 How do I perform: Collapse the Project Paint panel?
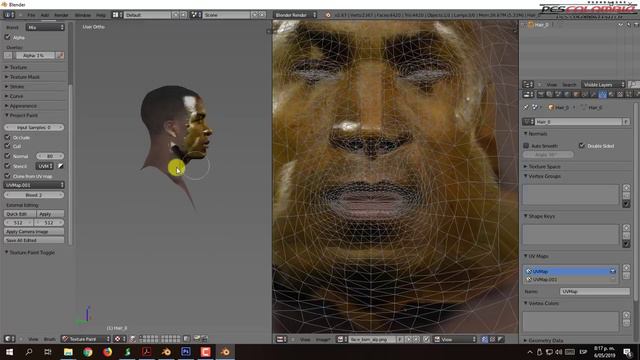pos(23,116)
